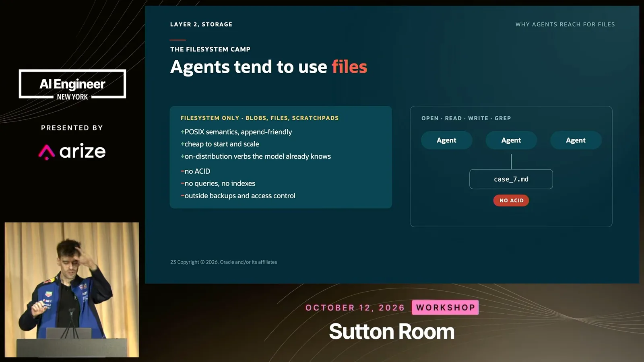The height and width of the screenshot is (362, 644).
Task: Click the left Agent pill
Action: pos(446,140)
